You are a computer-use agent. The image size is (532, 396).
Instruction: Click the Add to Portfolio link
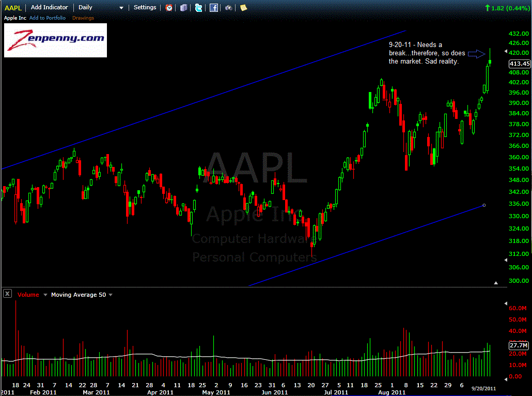tap(48, 18)
